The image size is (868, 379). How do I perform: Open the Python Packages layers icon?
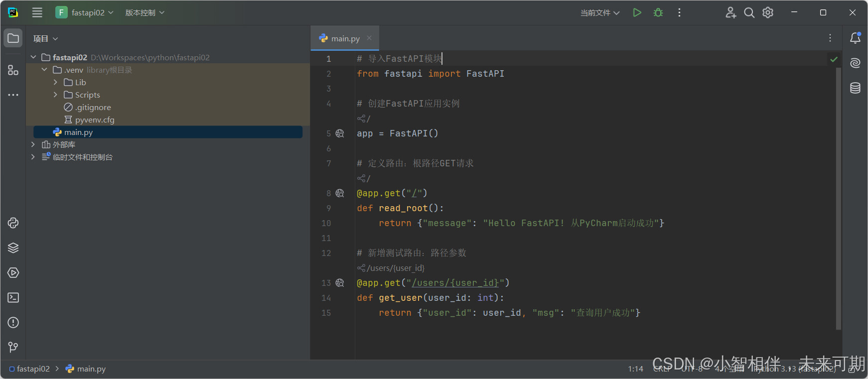[x=13, y=248]
